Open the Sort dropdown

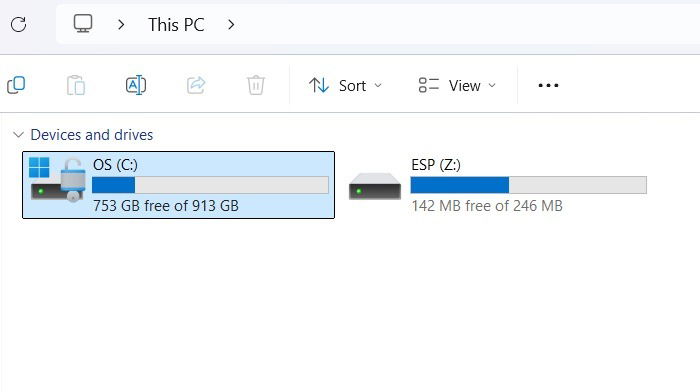tap(346, 85)
